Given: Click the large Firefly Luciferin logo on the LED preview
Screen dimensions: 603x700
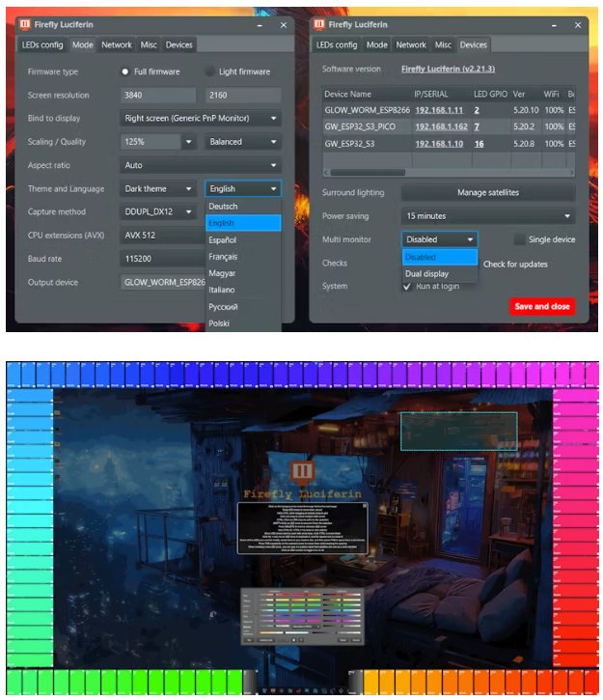Looking at the screenshot, I should click(302, 473).
